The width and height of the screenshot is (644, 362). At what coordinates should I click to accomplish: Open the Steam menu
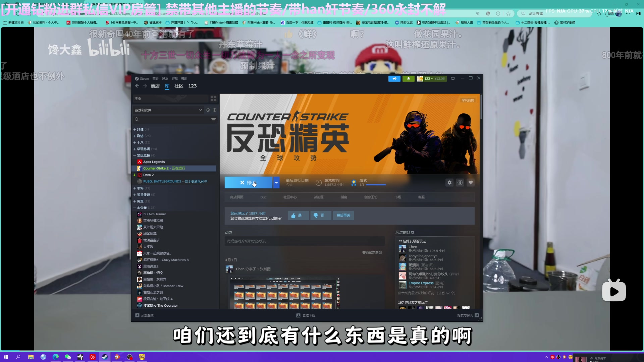coord(142,78)
